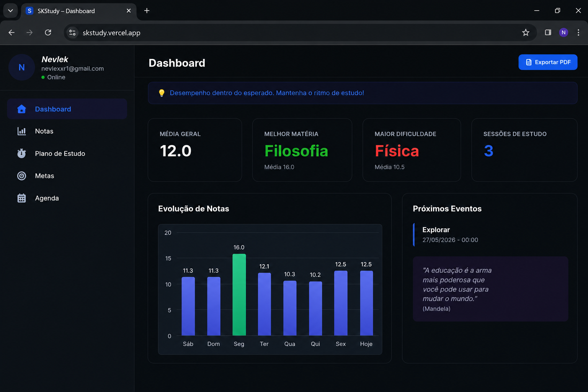Screen dimensions: 588x392
Task: Open the Chrome profile N avatar
Action: point(563,33)
